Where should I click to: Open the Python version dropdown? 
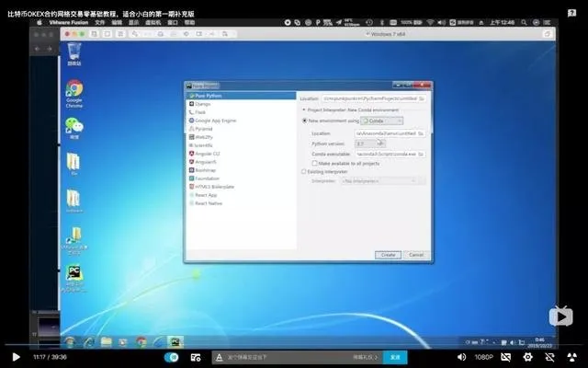point(369,144)
